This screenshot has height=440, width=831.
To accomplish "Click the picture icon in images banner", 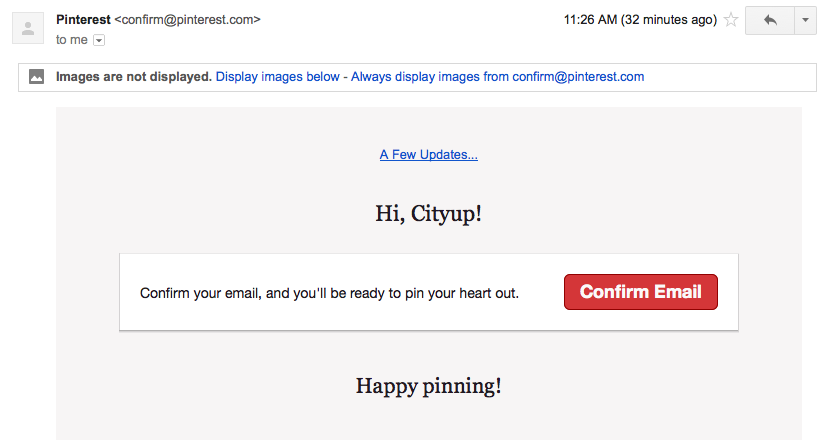I will point(37,77).
